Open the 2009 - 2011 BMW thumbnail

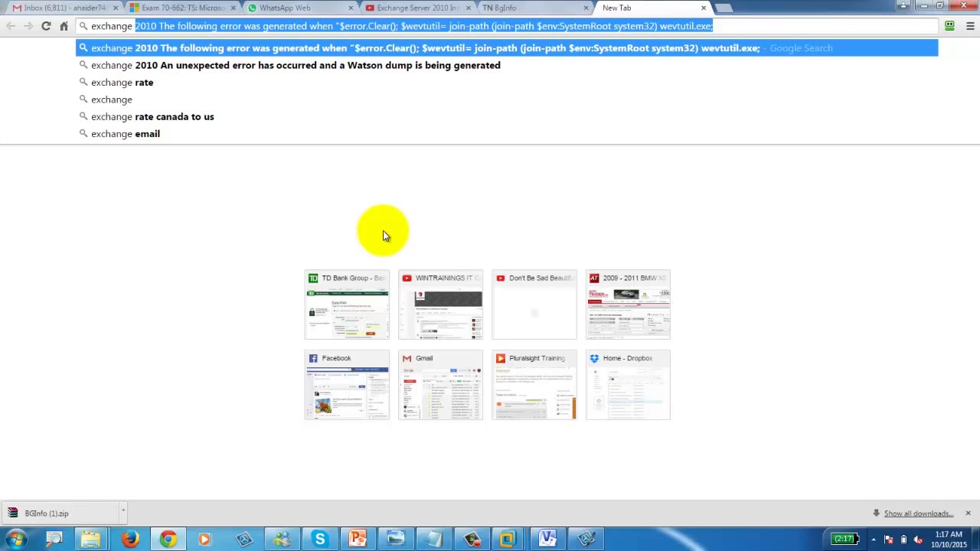coord(628,305)
